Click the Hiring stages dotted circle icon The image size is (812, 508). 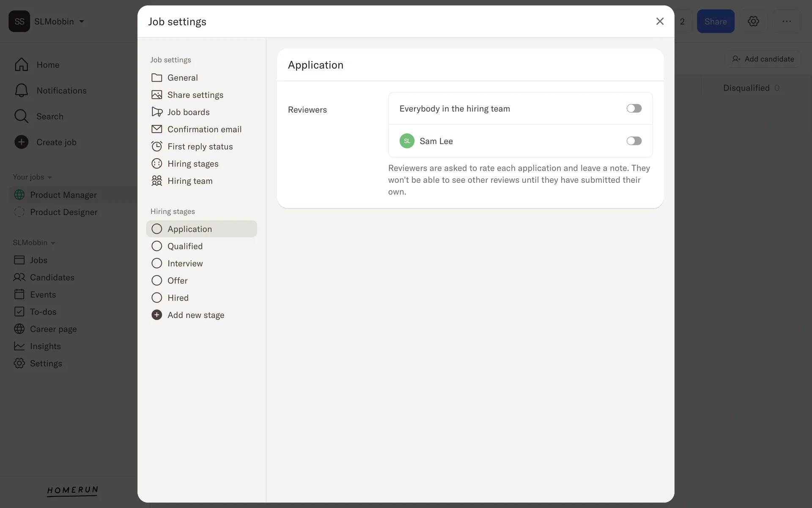coord(156,163)
